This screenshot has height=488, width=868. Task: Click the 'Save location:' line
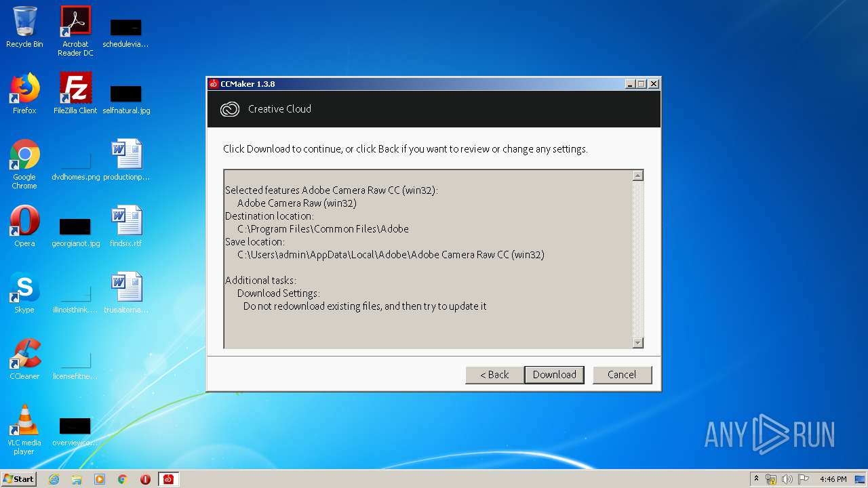[x=255, y=242]
